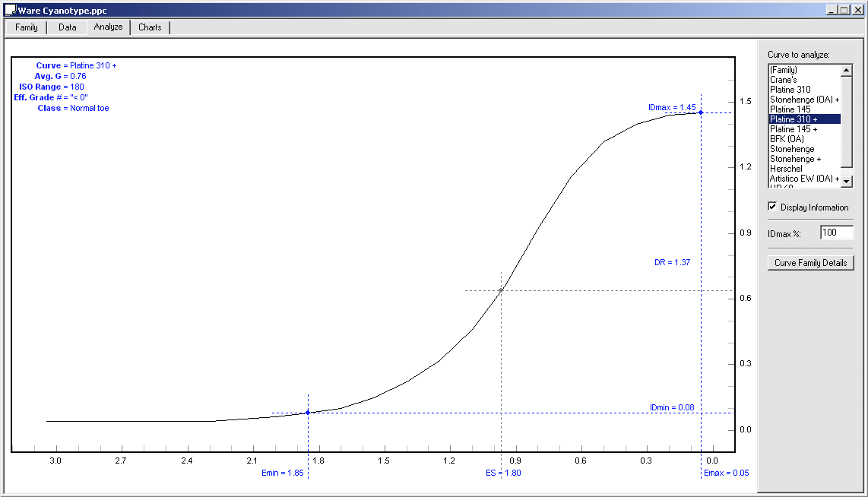Screen dimensions: 868x497
Task: Go to the Charts tab
Action: pyautogui.click(x=150, y=27)
